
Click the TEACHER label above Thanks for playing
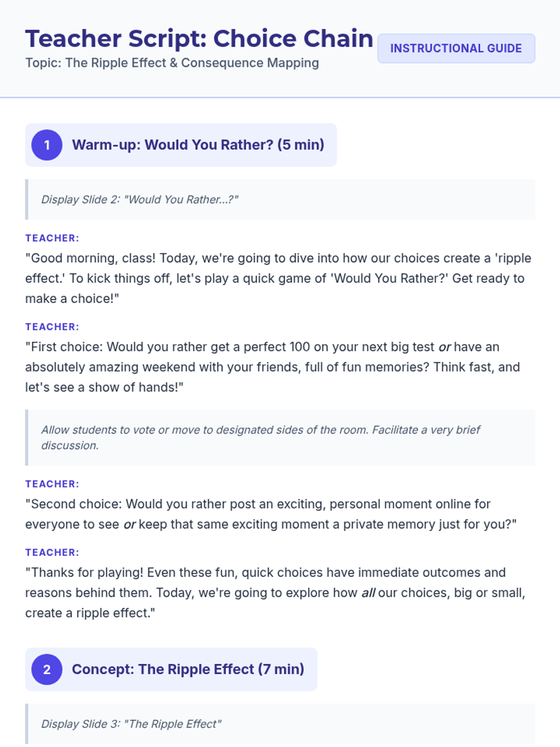pos(52,552)
